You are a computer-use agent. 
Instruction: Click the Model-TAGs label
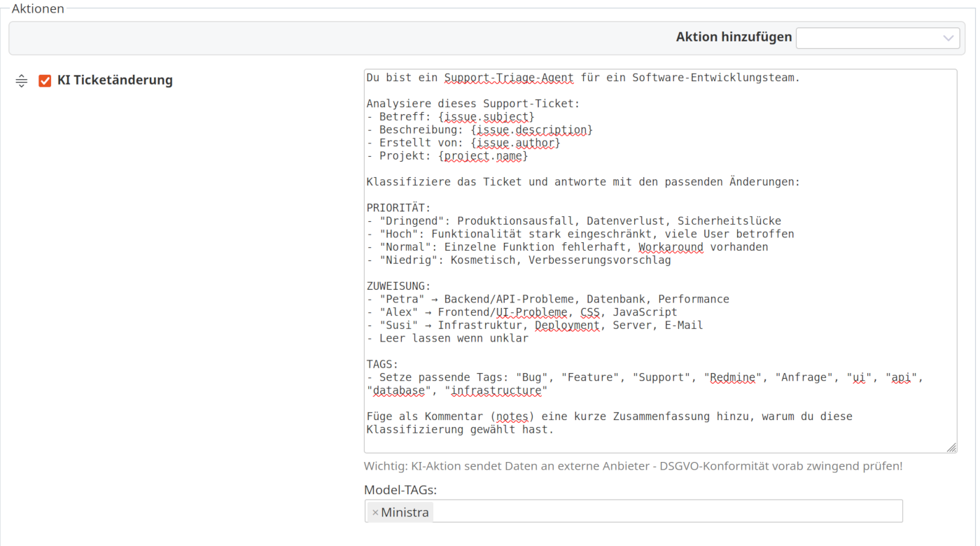click(x=400, y=489)
